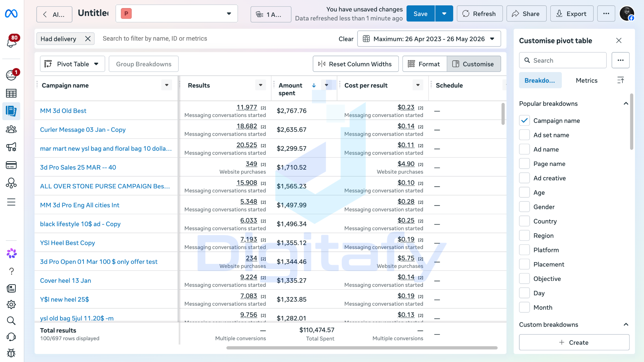Collapse the Popular breakdowns section
The height and width of the screenshot is (362, 644).
(x=626, y=104)
